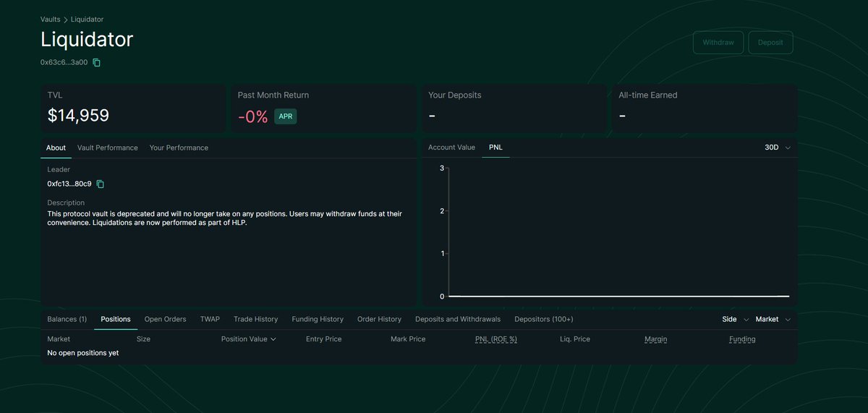Click the Past Month Return -0% value

pyautogui.click(x=253, y=116)
